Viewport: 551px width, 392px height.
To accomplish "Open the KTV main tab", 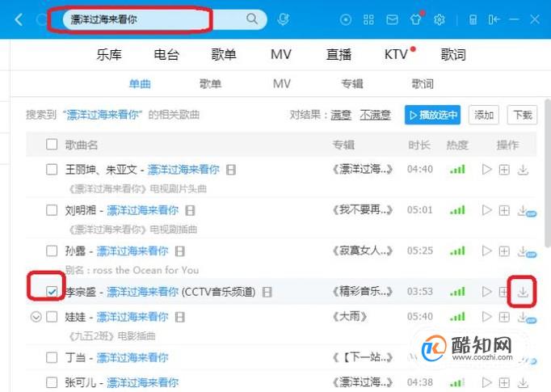I will coord(396,54).
